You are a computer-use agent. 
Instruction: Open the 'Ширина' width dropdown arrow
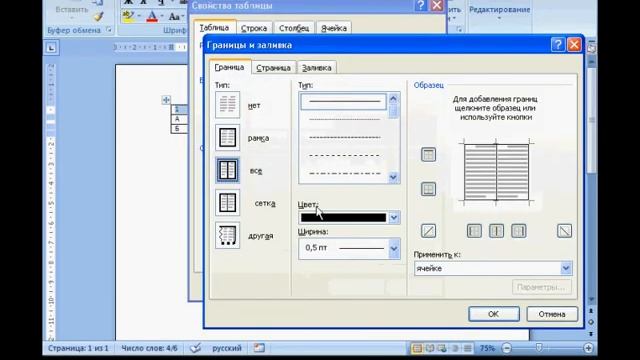tap(394, 248)
